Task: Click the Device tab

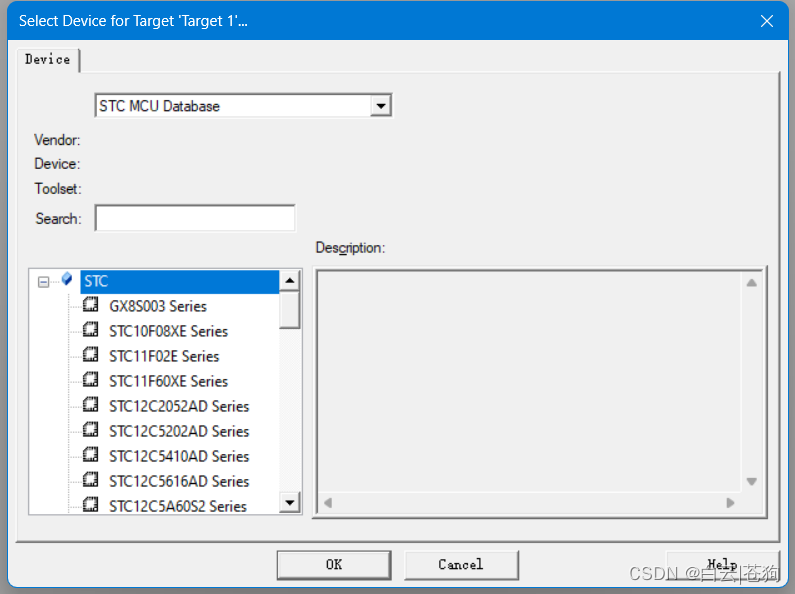Action: coord(48,60)
